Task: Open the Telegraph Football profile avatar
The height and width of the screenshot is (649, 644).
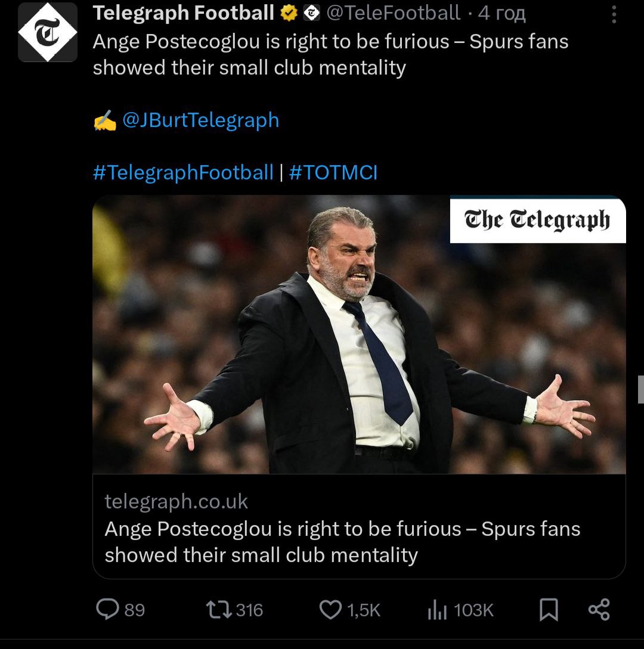Action: point(48,32)
